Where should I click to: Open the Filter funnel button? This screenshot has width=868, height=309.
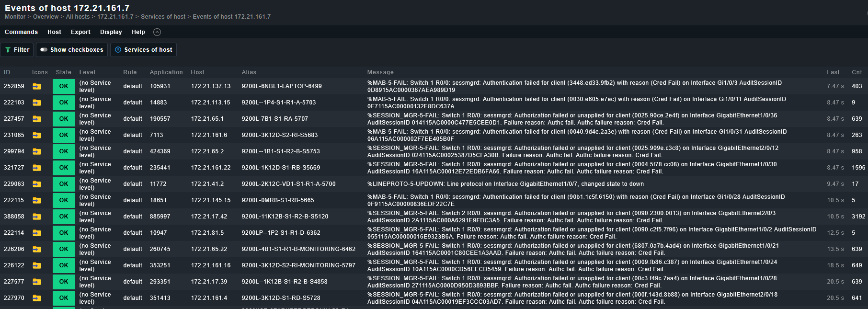[17, 50]
